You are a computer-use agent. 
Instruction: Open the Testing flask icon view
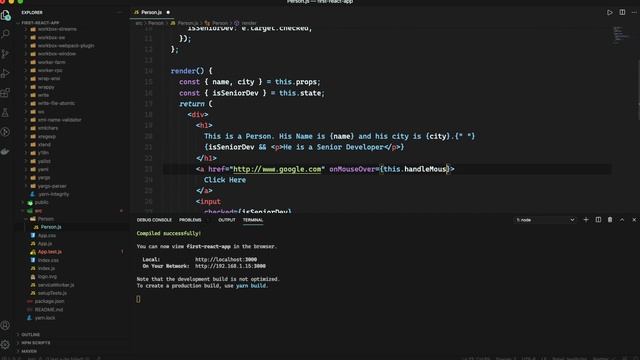coord(6,113)
